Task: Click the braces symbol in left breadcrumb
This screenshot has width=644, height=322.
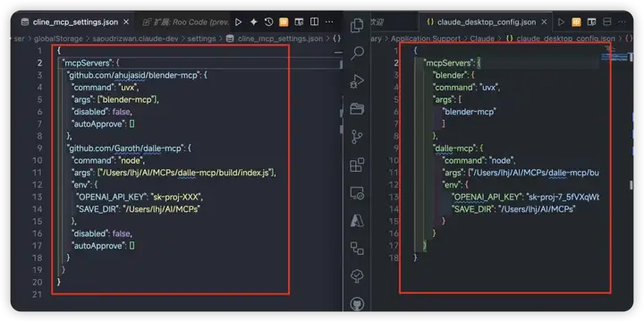Action: (336, 38)
